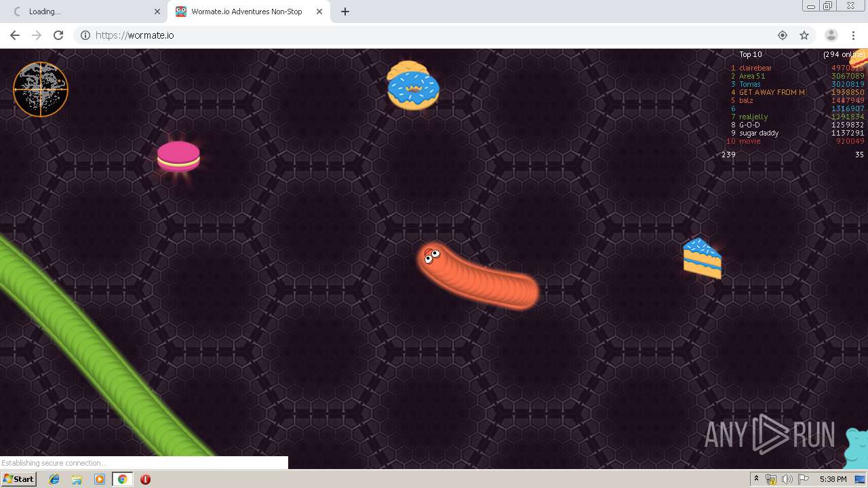Close the Wormate.io tab
868x488 pixels.
tap(319, 12)
